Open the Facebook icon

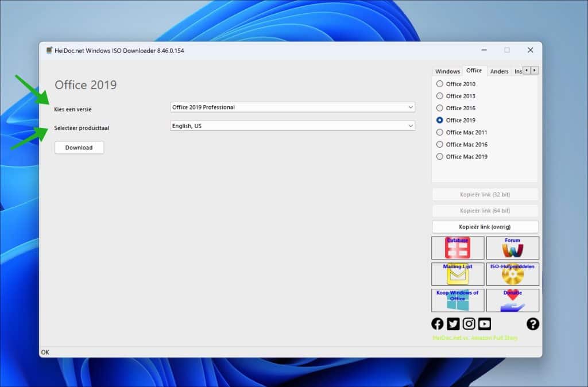(437, 324)
